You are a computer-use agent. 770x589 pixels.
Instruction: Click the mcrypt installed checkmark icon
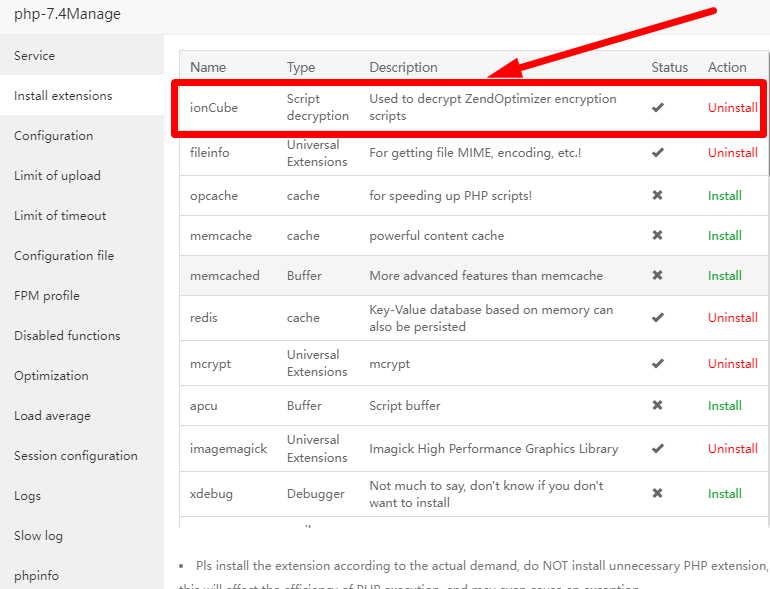tap(658, 363)
